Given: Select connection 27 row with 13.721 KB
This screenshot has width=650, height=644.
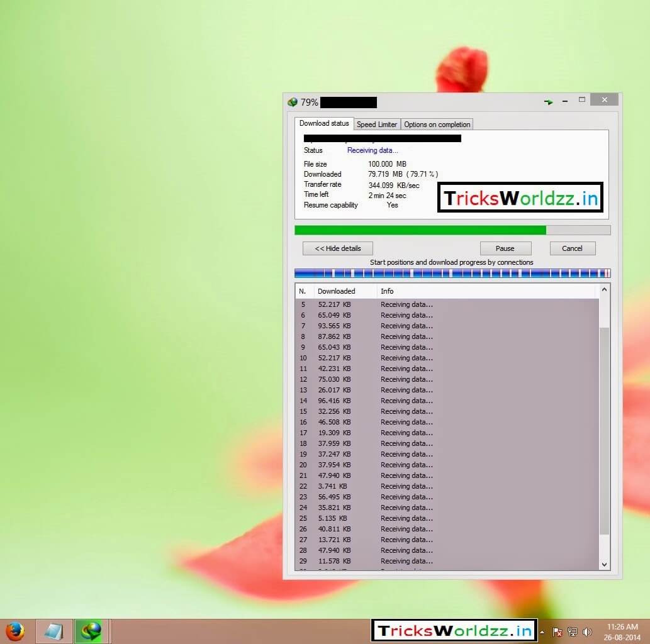Looking at the screenshot, I should point(448,540).
